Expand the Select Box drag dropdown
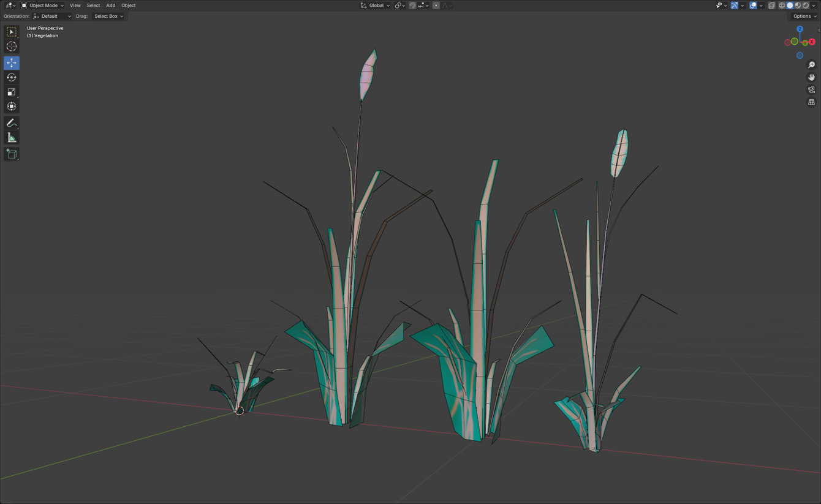This screenshot has height=504, width=821. tap(108, 17)
